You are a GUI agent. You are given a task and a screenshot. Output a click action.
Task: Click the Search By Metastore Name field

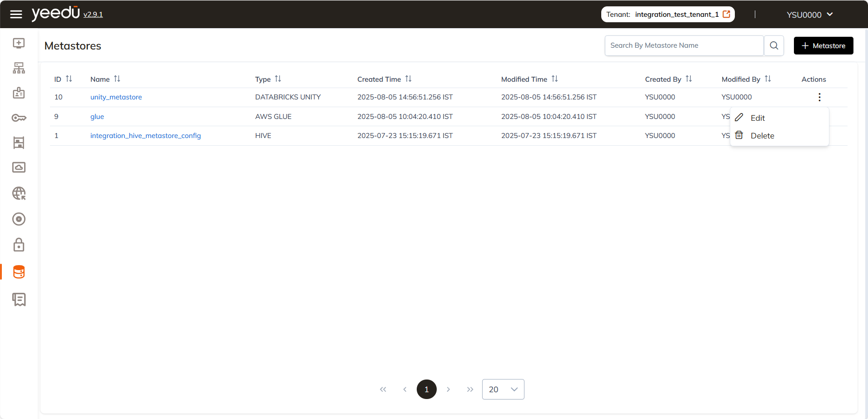coord(683,45)
